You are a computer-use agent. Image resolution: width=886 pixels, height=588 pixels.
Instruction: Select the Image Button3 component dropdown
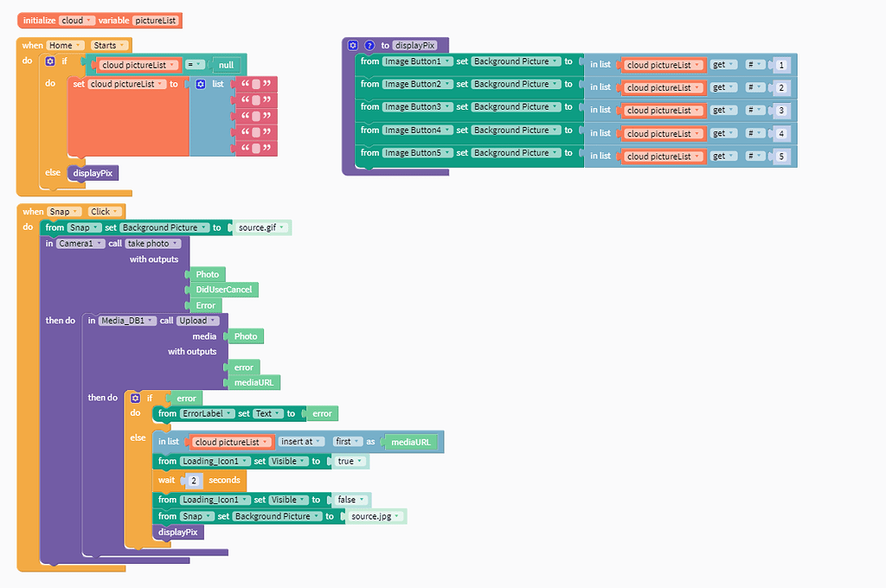coord(418,106)
